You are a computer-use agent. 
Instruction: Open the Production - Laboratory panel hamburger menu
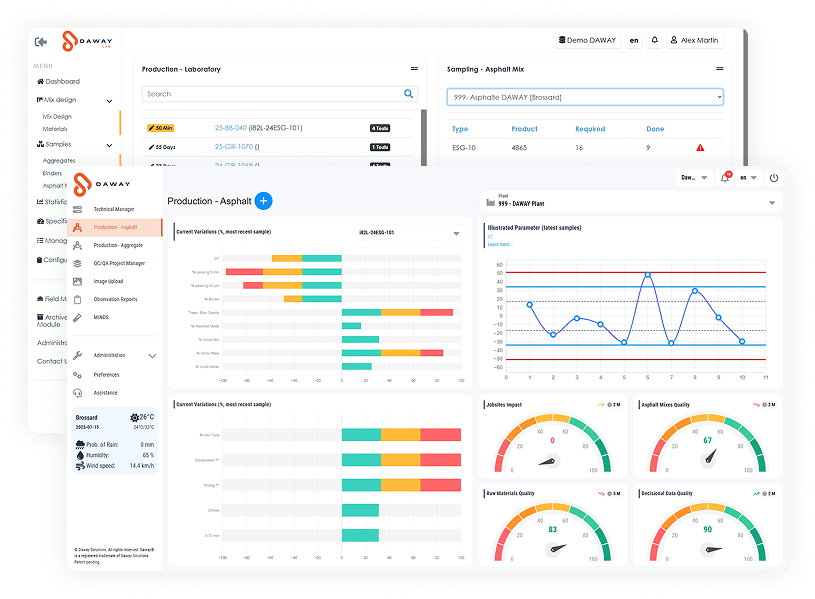414,69
